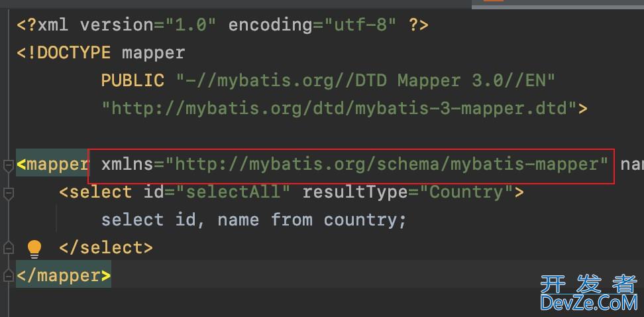Click fold end marker beside </select>
644x317 pixels.
tap(8, 248)
